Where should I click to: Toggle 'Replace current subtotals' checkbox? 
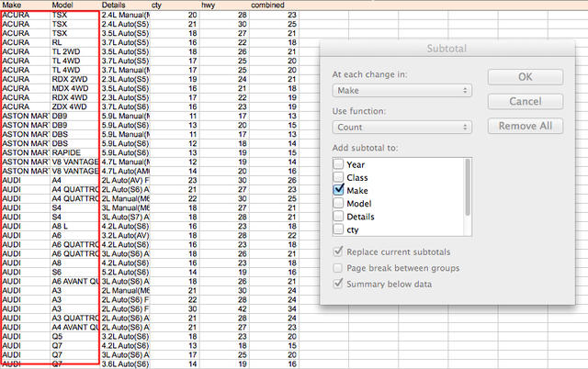pyautogui.click(x=338, y=252)
